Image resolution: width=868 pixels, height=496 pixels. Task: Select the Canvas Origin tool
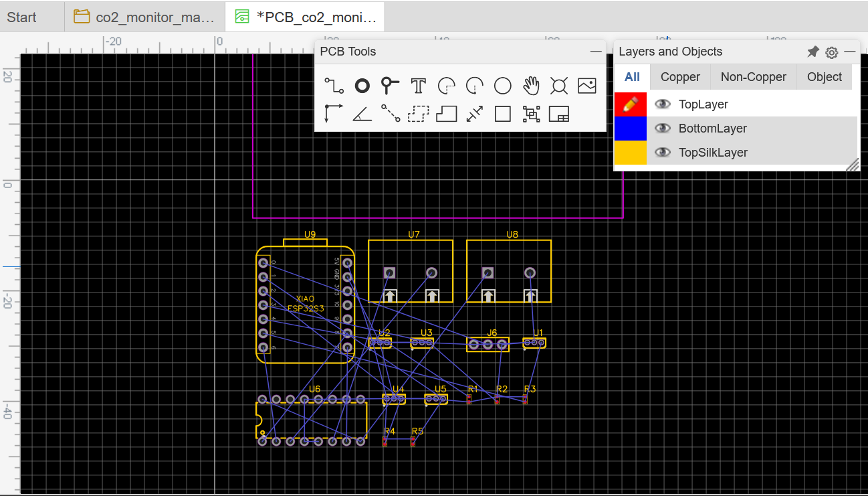click(334, 114)
